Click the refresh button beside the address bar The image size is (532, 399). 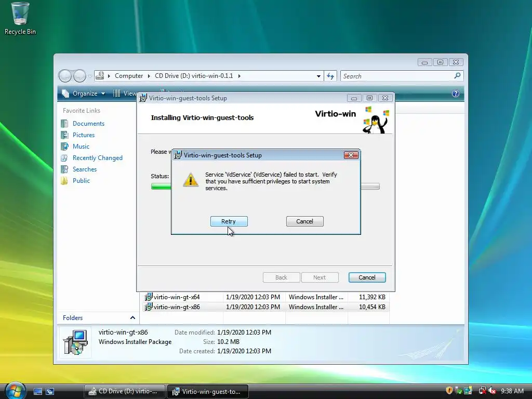point(330,76)
